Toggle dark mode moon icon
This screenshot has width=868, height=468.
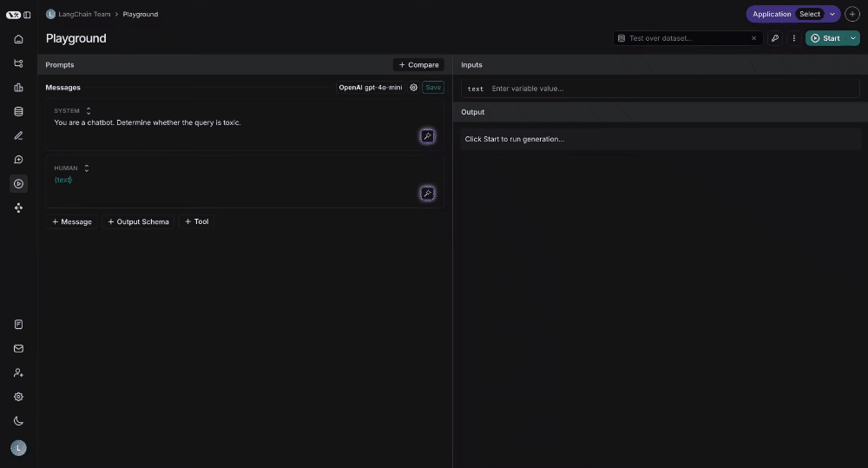tap(18, 421)
